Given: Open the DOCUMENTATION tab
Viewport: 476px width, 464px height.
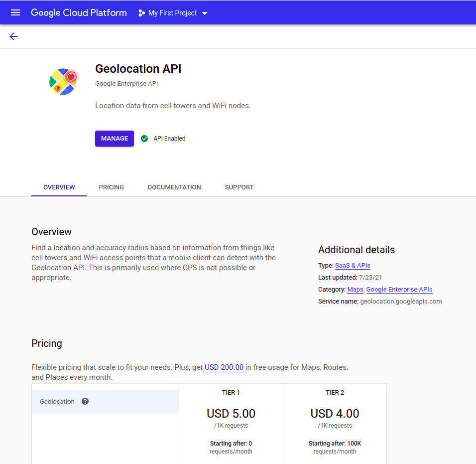Looking at the screenshot, I should coord(174,187).
